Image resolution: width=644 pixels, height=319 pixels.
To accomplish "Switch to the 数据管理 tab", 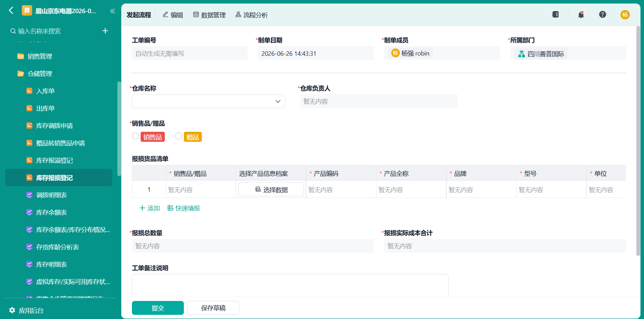I will coord(209,15).
